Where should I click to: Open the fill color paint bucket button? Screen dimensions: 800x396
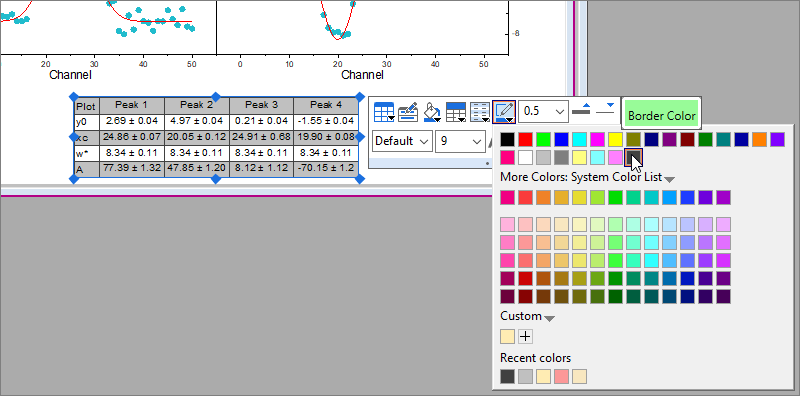click(432, 112)
